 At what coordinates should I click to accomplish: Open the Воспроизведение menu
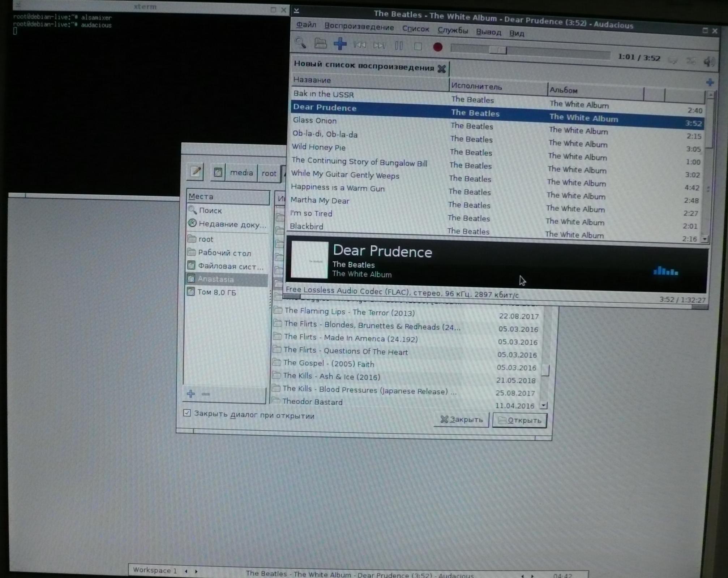point(359,27)
